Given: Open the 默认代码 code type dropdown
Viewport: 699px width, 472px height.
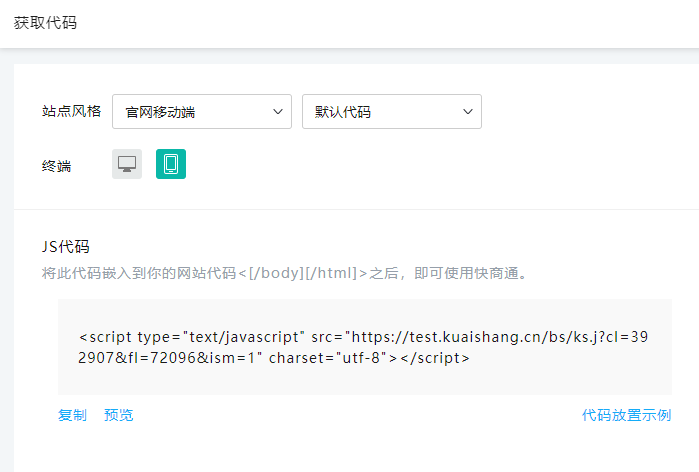Looking at the screenshot, I should point(391,112).
